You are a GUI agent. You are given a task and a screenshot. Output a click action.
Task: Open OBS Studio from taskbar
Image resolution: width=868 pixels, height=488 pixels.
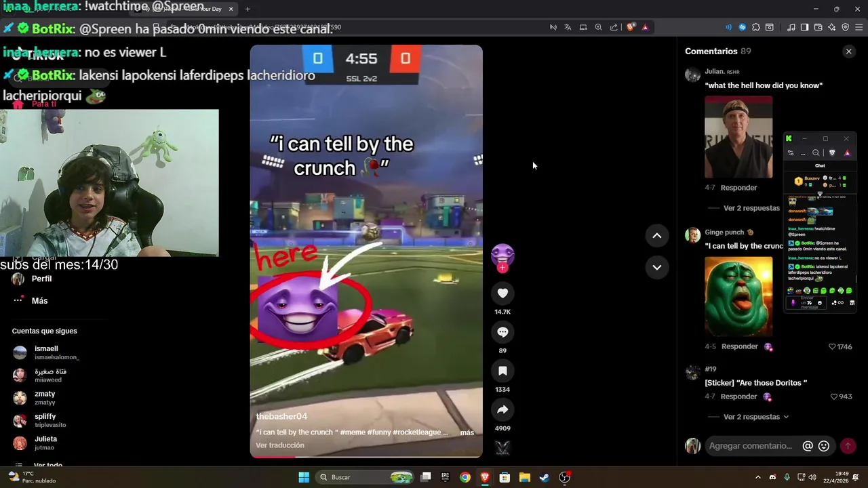pos(564,477)
